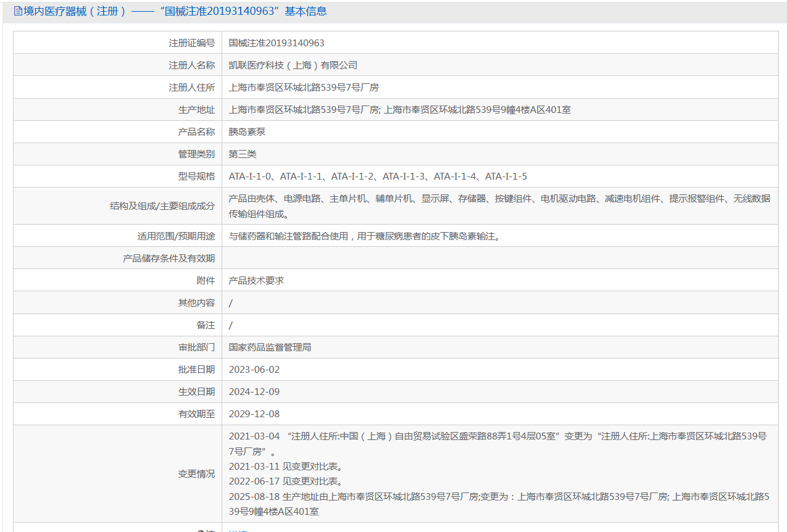The height and width of the screenshot is (532, 787).
Task: Select the expiry date 2029-12-08
Action: [254, 414]
